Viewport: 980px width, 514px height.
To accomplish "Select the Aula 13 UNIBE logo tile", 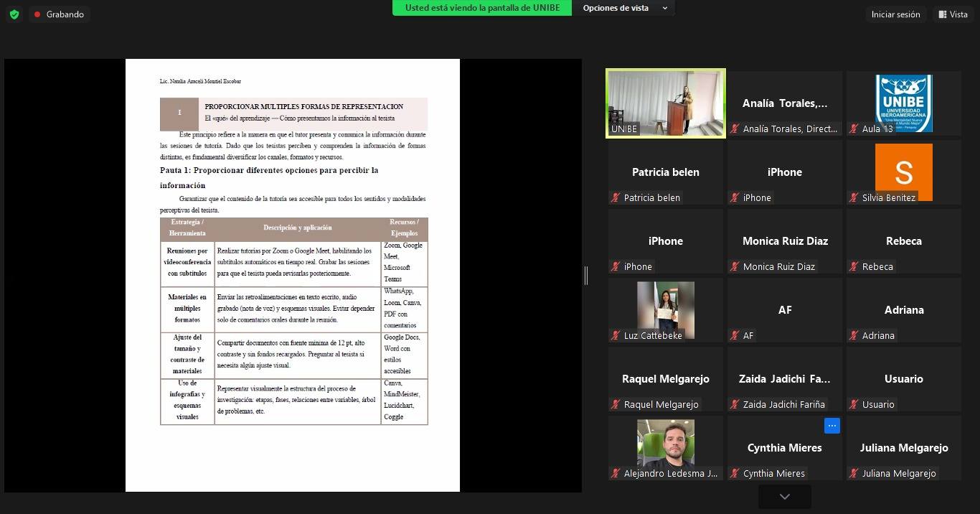I will coord(904,103).
